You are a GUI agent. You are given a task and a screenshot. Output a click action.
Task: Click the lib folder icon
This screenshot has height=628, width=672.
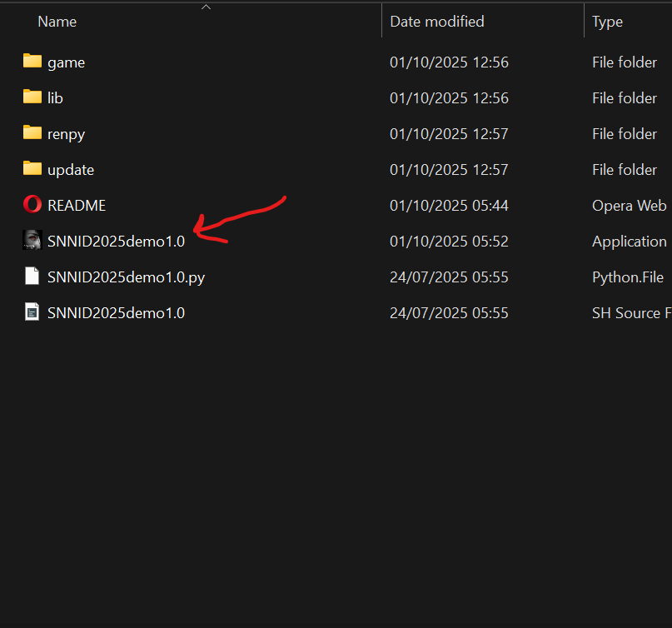[32, 97]
